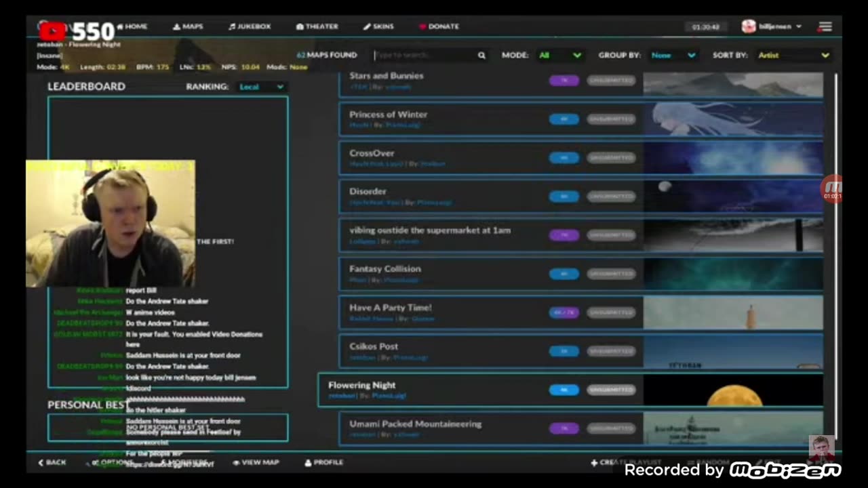Go to the Home menu
Image resolution: width=868 pixels, height=488 pixels.
click(132, 26)
